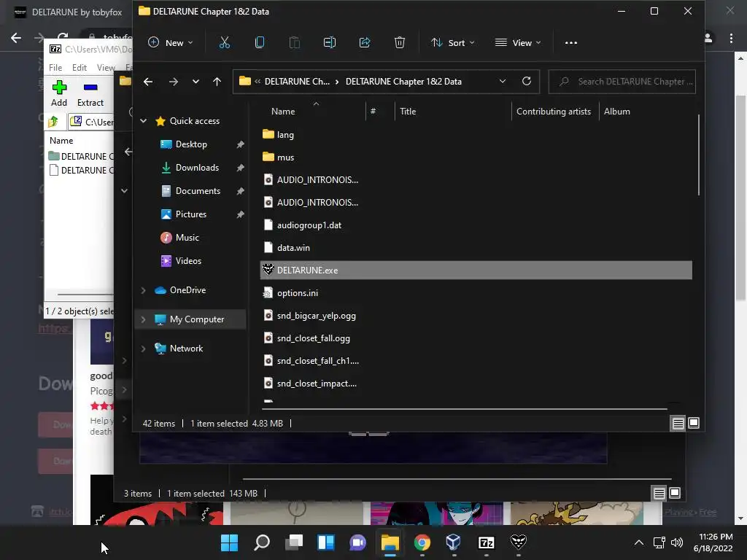Expand the Network tree node
747x560 pixels.
[x=143, y=348]
